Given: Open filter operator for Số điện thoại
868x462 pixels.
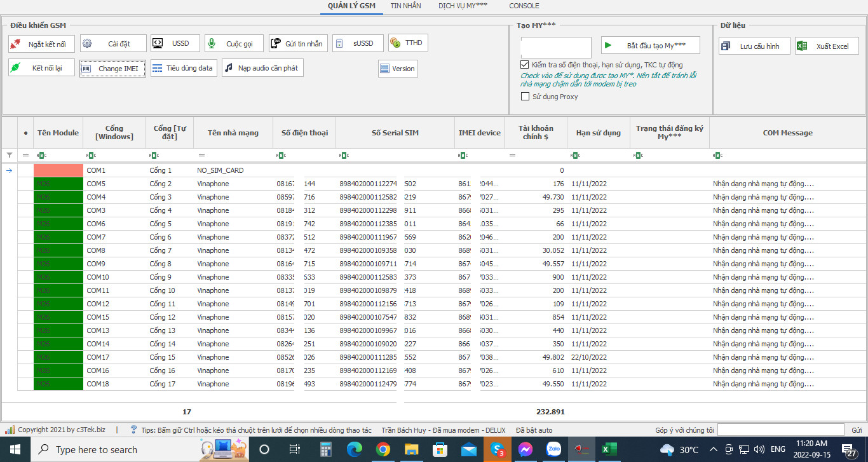Looking at the screenshot, I should tap(281, 155).
